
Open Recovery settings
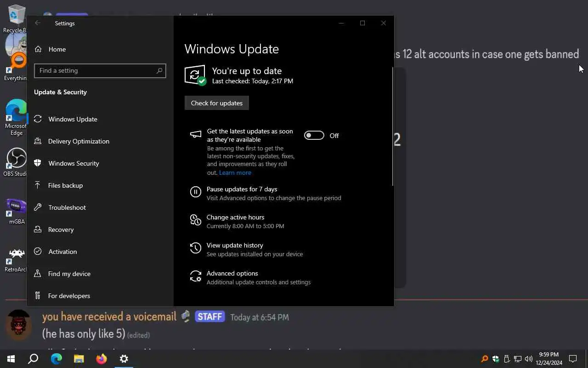(100, 230)
